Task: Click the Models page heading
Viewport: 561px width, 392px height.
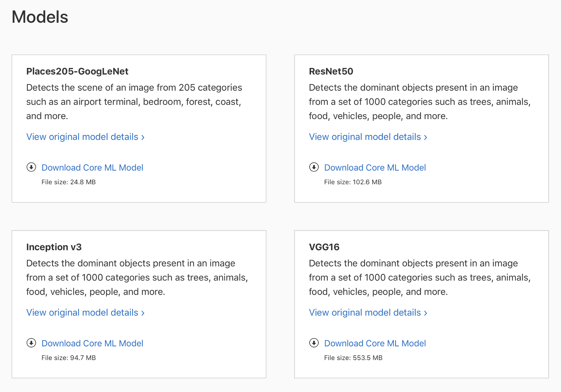Action: tap(40, 17)
